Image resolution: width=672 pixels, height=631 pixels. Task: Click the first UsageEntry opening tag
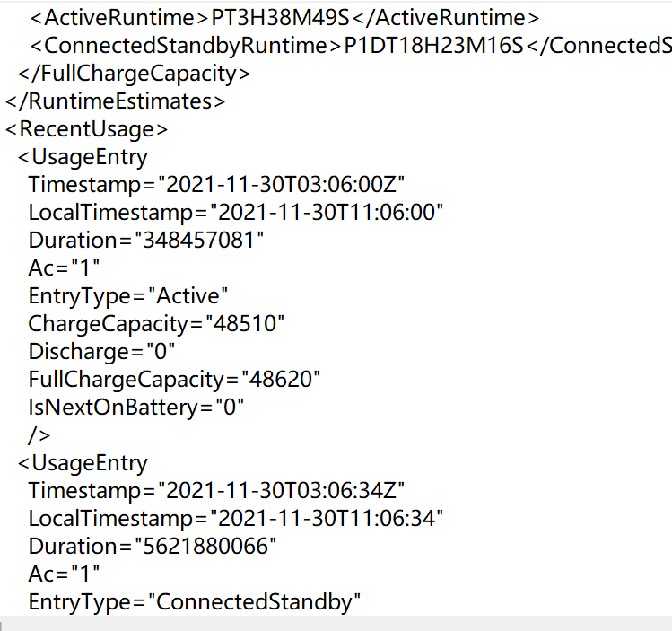point(83,157)
